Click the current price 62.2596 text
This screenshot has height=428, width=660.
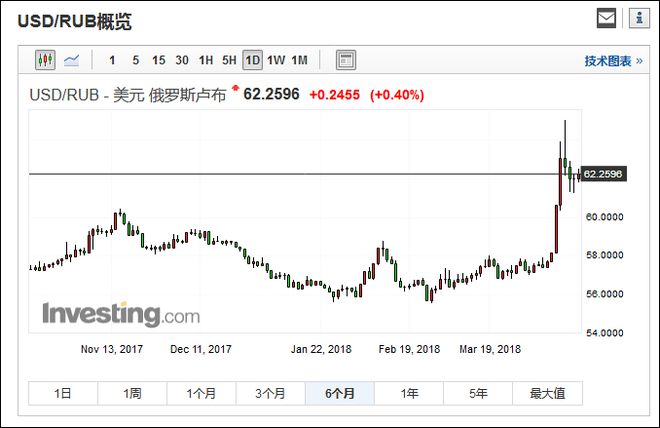271,94
